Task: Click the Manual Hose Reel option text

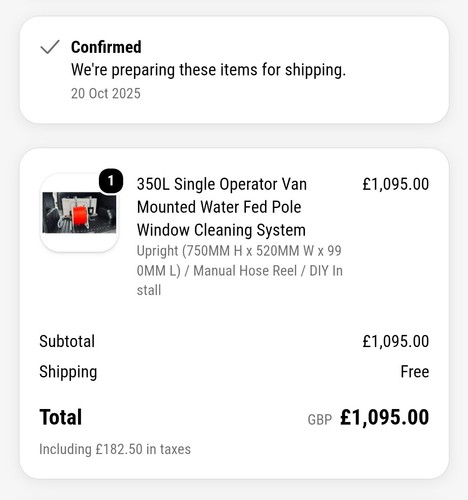Action: (245, 271)
